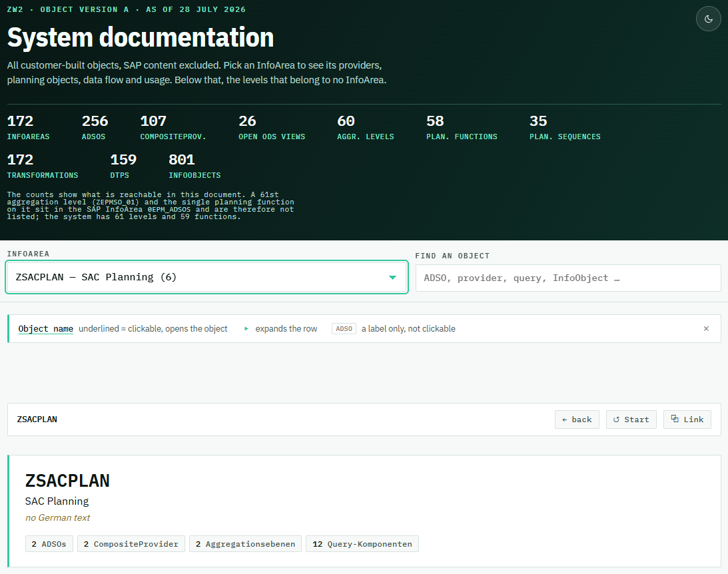728x574 pixels.
Task: Click the ZW2 Object Version A header line
Action: (127, 9)
